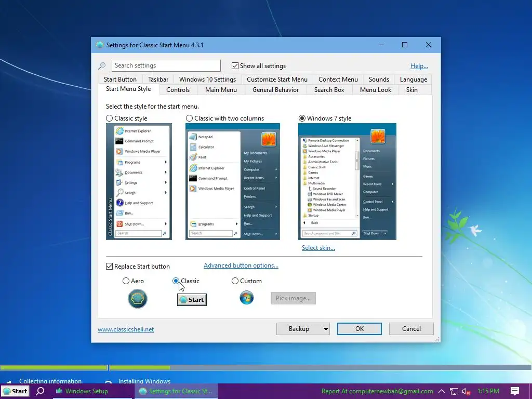Maximize the Settings window

[x=404, y=45]
